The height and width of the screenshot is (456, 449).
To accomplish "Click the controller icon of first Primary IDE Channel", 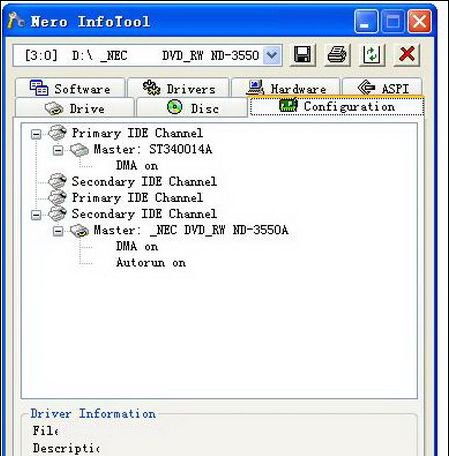I will pos(58,133).
